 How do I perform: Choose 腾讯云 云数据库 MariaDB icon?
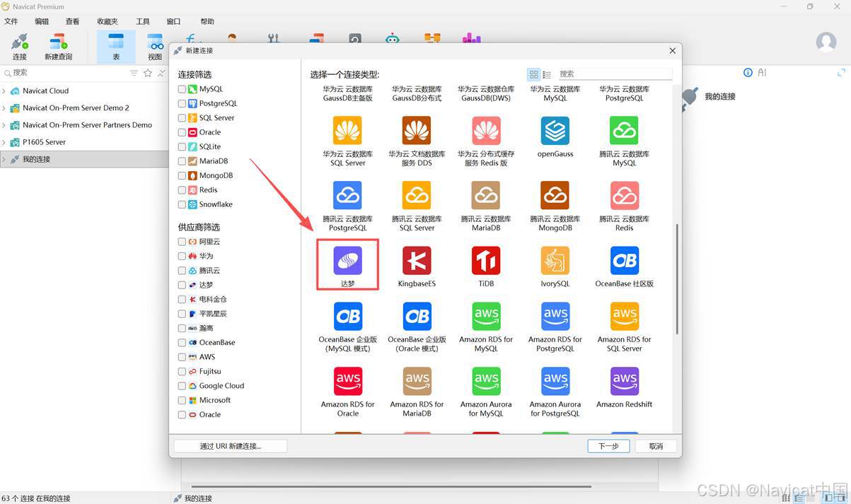pos(486,196)
